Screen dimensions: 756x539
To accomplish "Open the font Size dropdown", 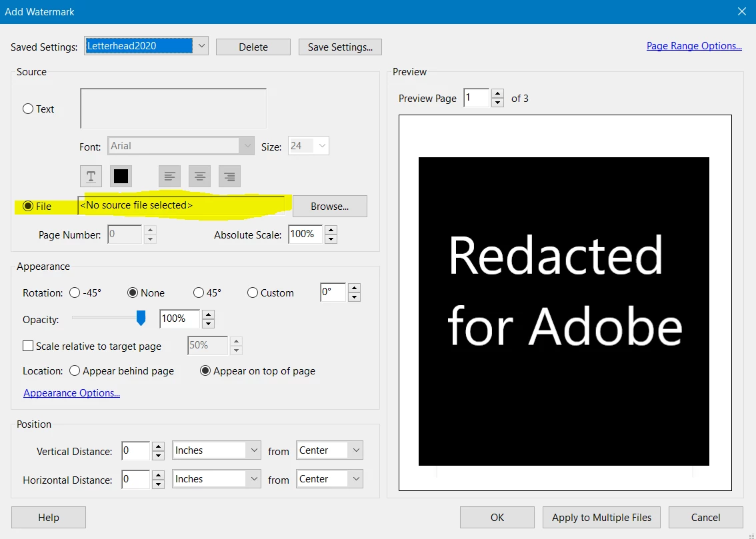I will pos(309,146).
